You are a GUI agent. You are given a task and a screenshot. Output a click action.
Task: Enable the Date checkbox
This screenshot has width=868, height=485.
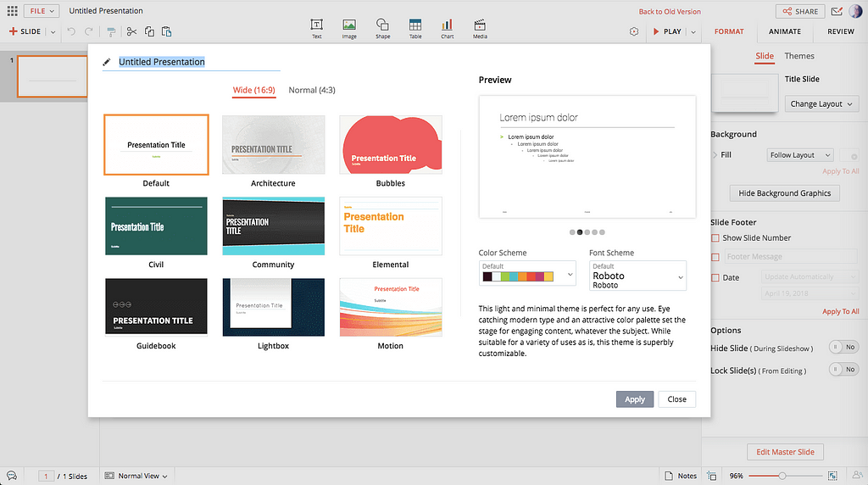click(715, 277)
